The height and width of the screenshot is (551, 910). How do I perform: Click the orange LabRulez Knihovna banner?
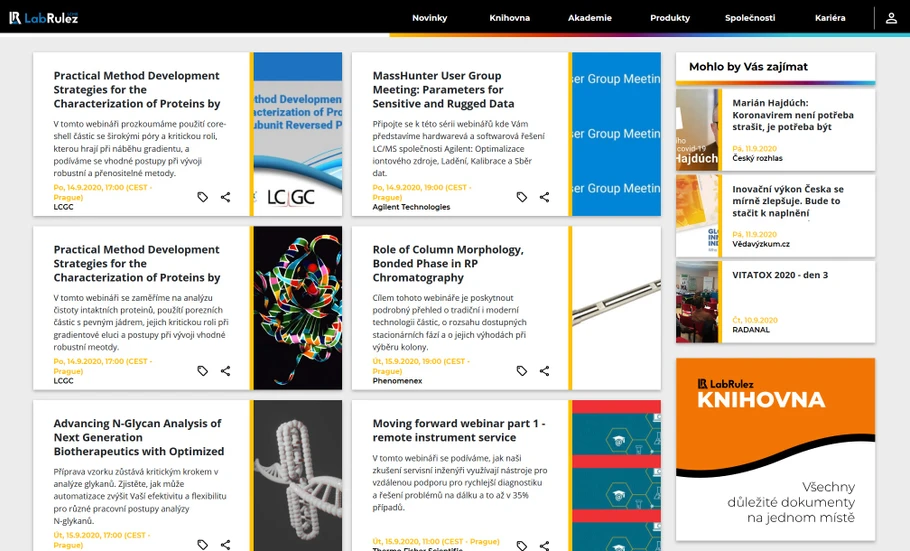click(775, 449)
